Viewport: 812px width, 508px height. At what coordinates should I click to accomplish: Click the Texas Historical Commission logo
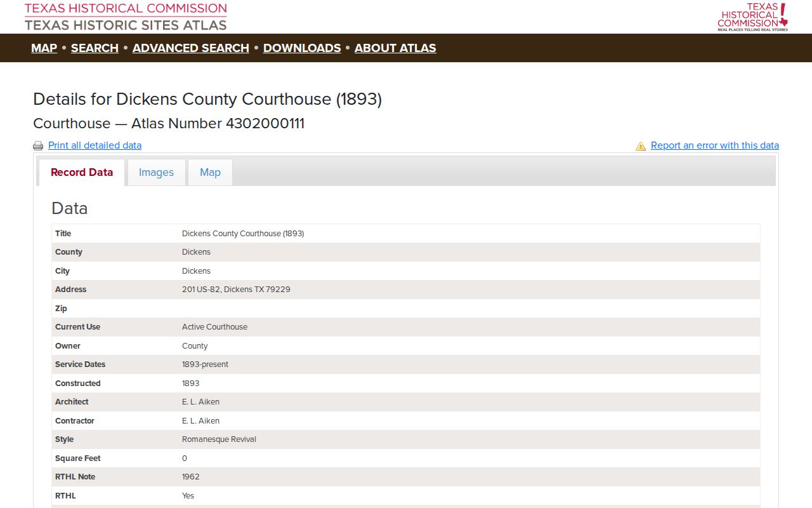tap(752, 17)
